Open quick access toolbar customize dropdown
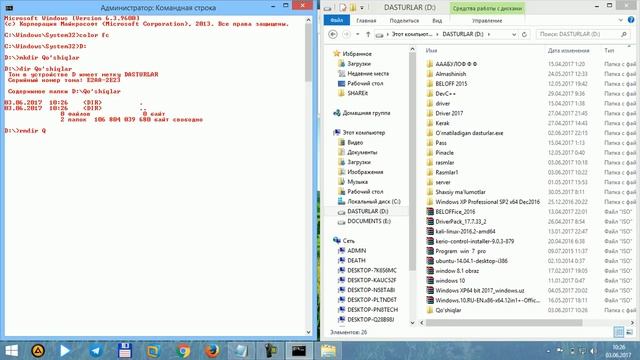Viewport: 640px width, 360px height. (x=362, y=7)
